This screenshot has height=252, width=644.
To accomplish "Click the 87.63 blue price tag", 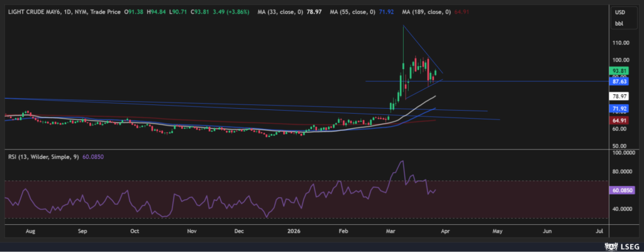I will pyautogui.click(x=619, y=82).
